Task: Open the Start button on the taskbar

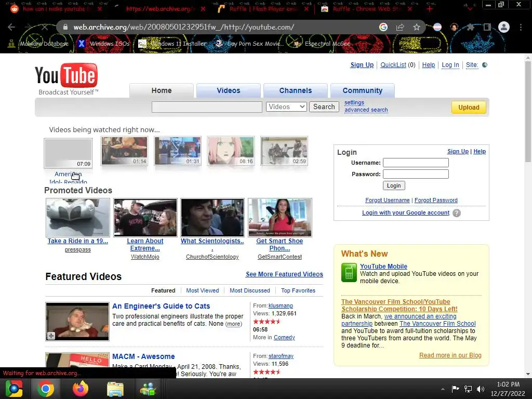Action: click(x=14, y=389)
